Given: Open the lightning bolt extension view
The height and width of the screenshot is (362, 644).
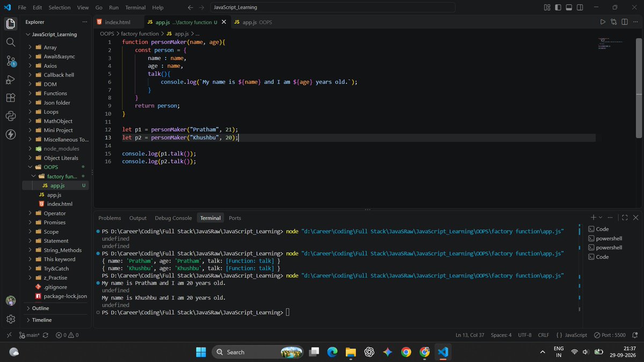Looking at the screenshot, I should [x=10, y=134].
